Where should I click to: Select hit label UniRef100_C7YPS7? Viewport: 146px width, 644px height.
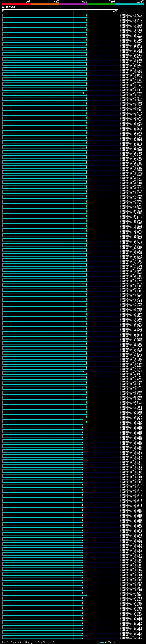click(131, 113)
